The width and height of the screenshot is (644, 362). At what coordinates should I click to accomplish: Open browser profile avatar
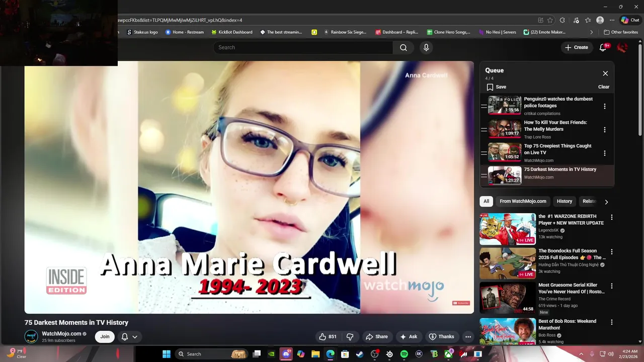pyautogui.click(x=600, y=20)
